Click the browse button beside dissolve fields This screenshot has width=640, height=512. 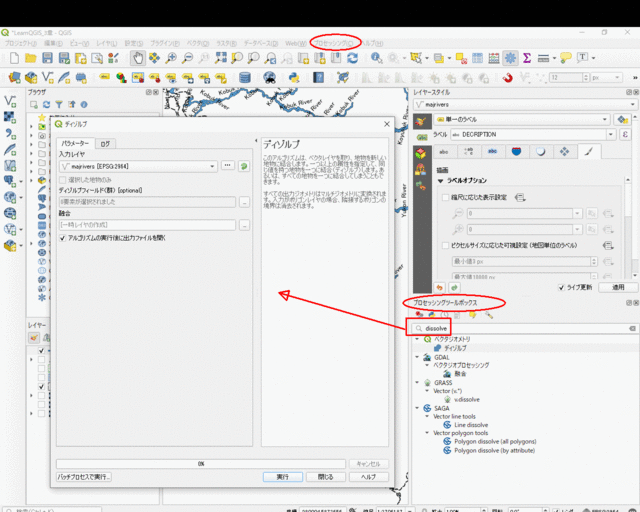(244, 202)
